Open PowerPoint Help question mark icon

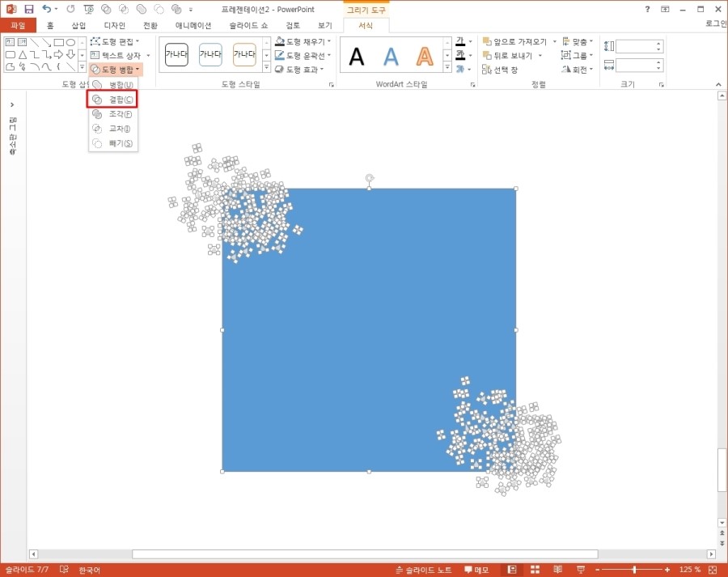pos(647,9)
